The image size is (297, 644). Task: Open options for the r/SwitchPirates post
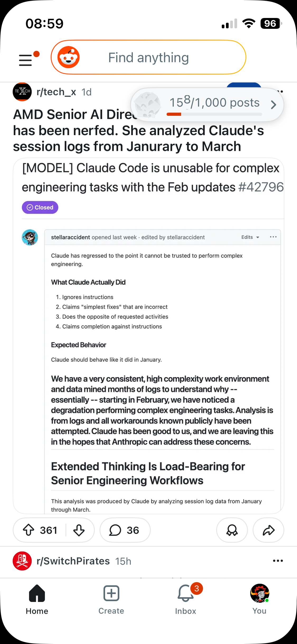pos(278,561)
